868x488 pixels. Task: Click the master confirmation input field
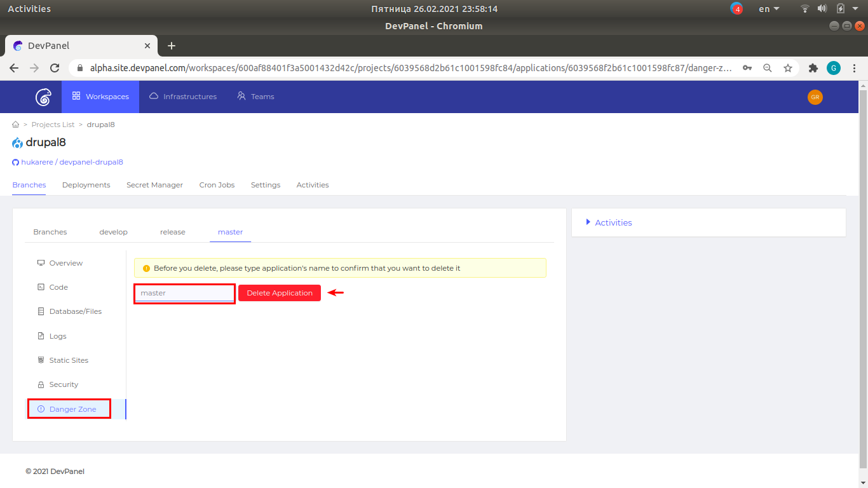[x=184, y=292]
